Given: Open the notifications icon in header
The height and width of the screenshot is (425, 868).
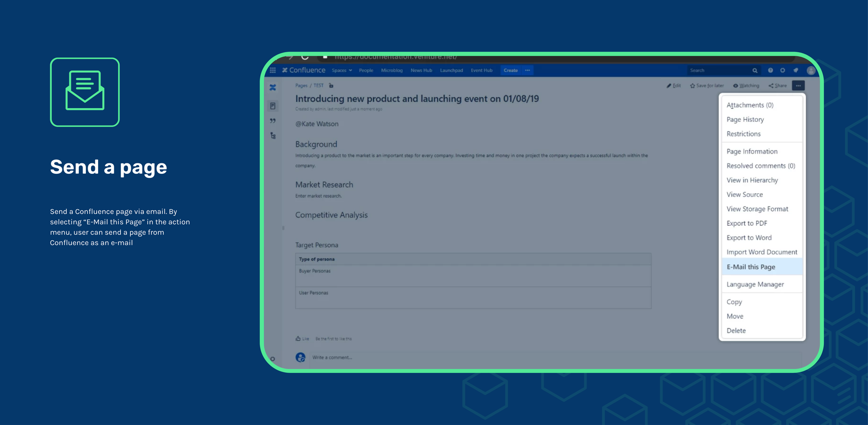Looking at the screenshot, I should tap(796, 70).
